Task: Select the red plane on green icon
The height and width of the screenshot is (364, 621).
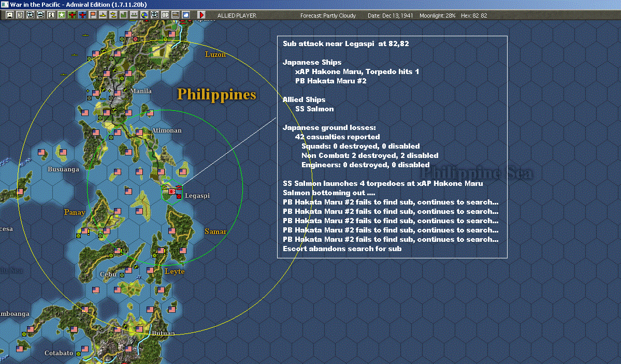Action: [x=72, y=15]
